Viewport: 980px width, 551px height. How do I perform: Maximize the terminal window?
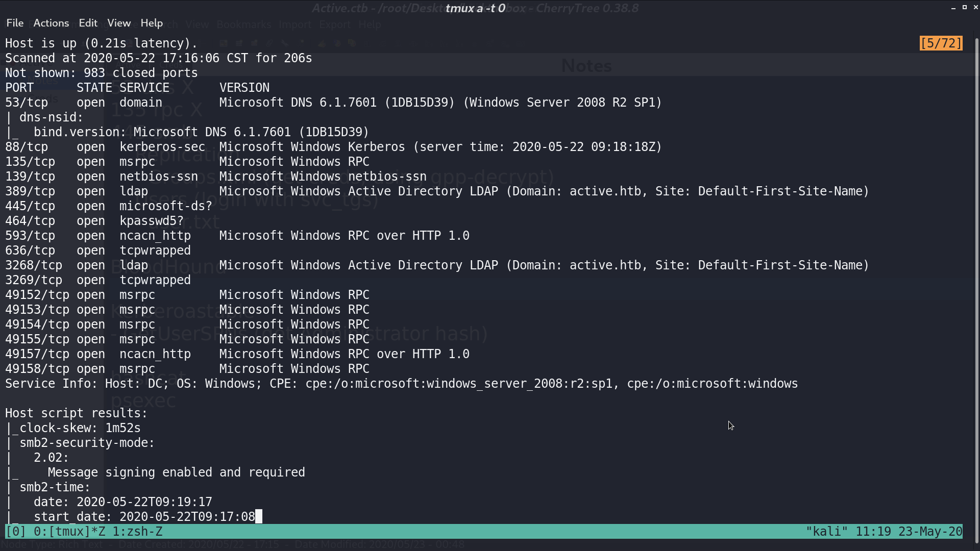tap(965, 8)
